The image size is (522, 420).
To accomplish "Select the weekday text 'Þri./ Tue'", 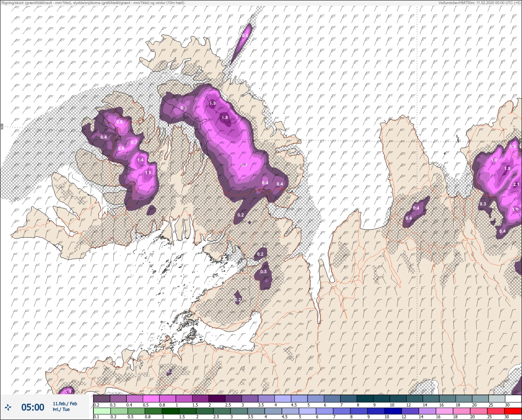I will [x=61, y=409].
